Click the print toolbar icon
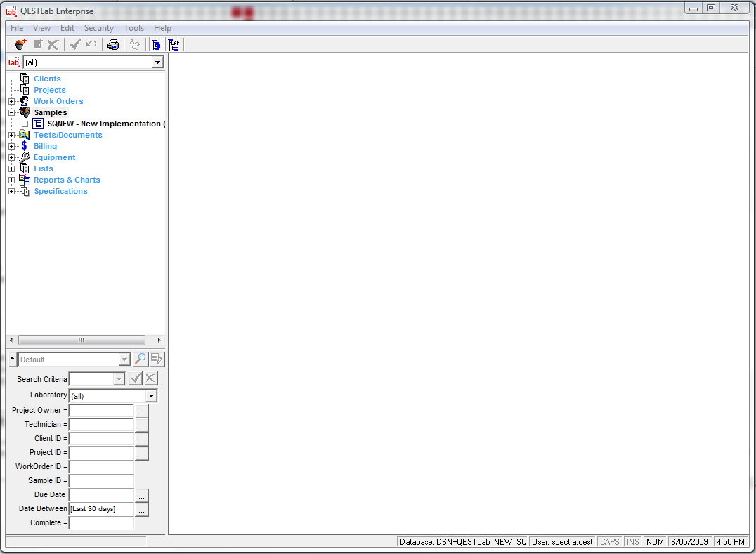756x554 pixels. coord(113,44)
